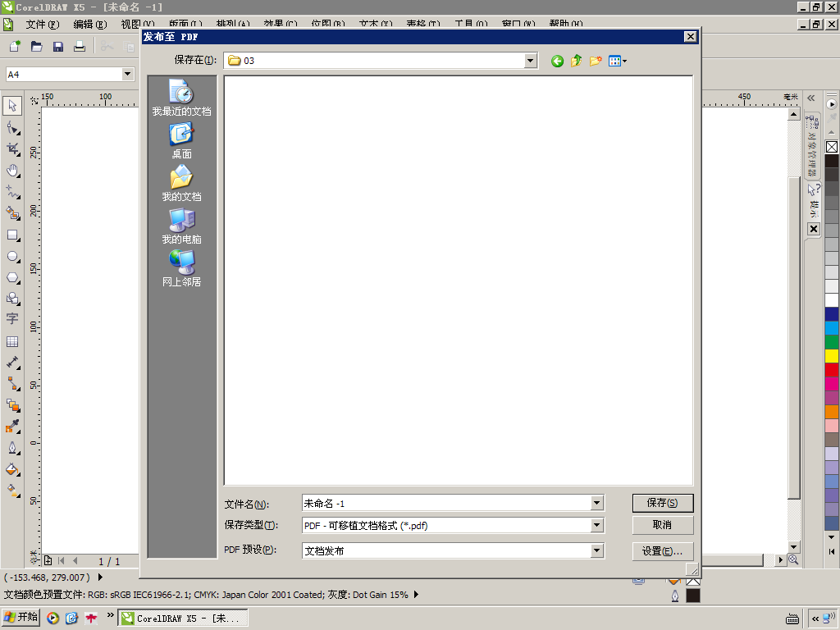Select the Rectangle tool

(13, 235)
